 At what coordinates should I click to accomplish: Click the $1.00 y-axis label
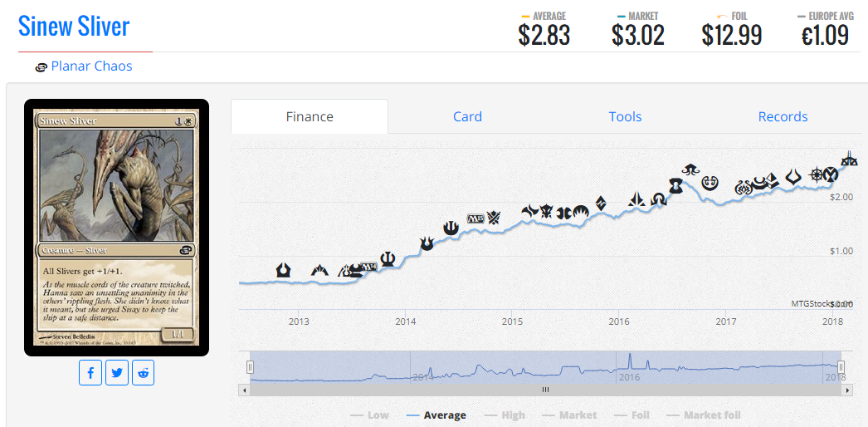pos(841,251)
